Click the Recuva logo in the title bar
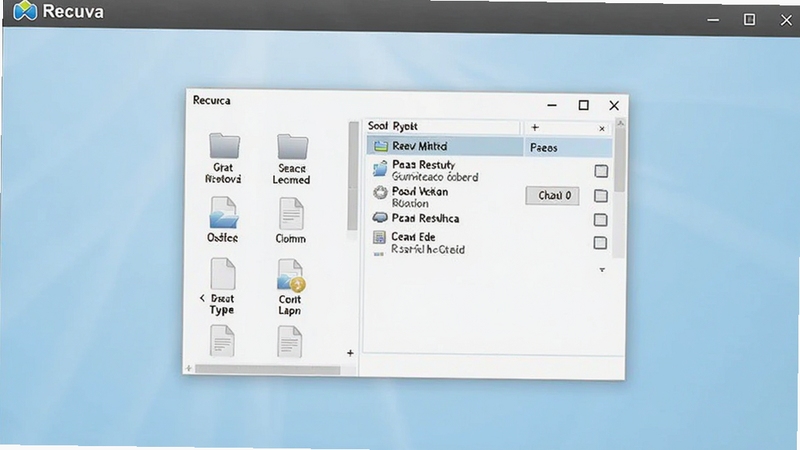The image size is (800, 450). click(x=25, y=11)
